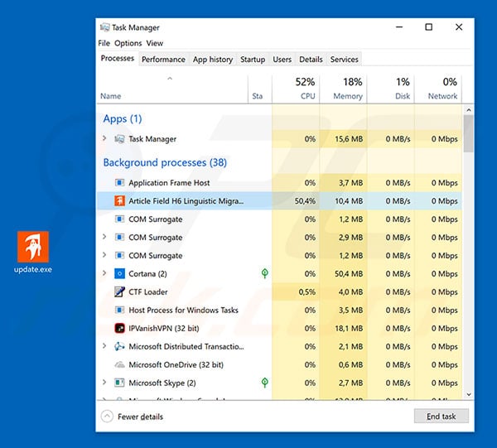The height and width of the screenshot is (448, 497).
Task: Sort by the CPU column header
Action: 296,89
